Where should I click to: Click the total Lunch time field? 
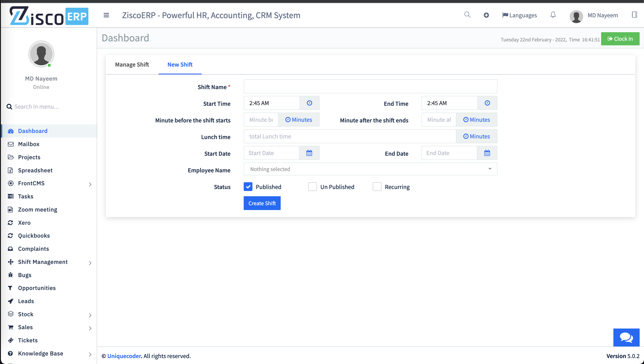(350, 136)
